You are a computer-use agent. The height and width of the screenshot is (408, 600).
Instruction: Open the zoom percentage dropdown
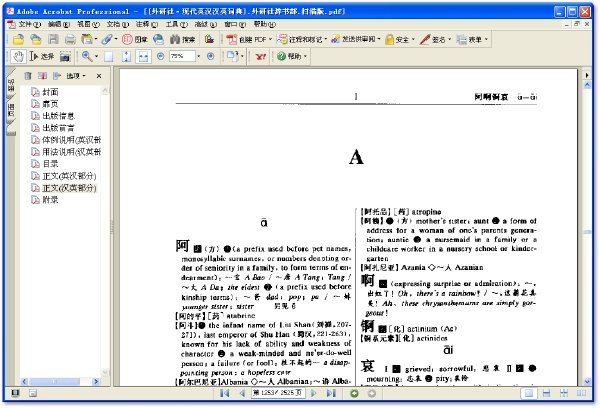tap(199, 57)
